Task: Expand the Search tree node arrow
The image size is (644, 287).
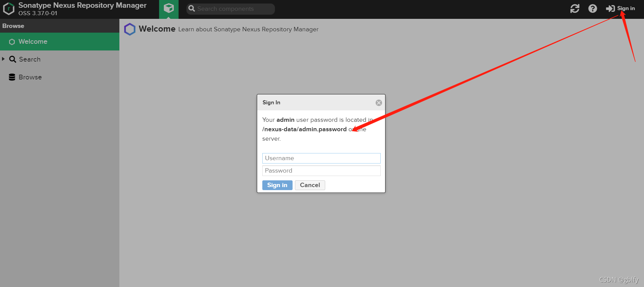Action: coord(3,59)
